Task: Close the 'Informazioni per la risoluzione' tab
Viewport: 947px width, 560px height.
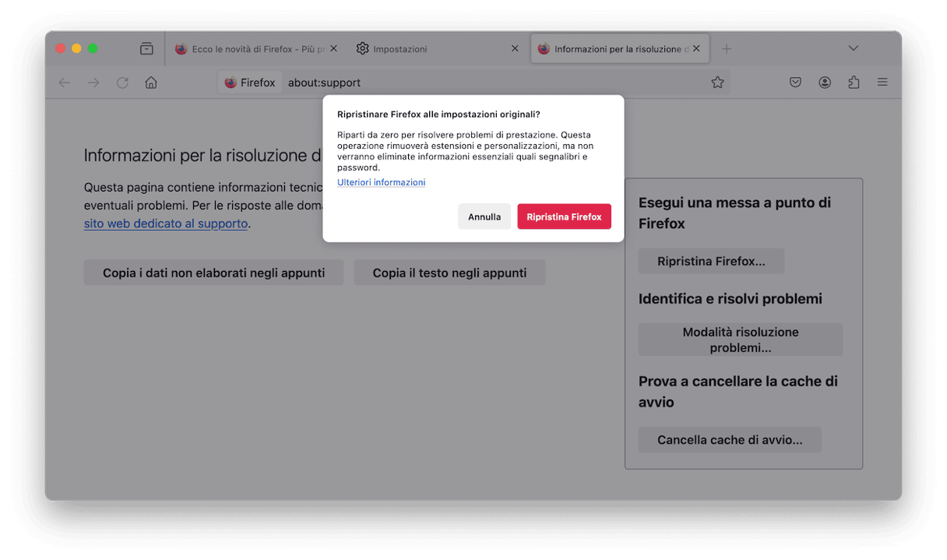Action: click(x=696, y=48)
